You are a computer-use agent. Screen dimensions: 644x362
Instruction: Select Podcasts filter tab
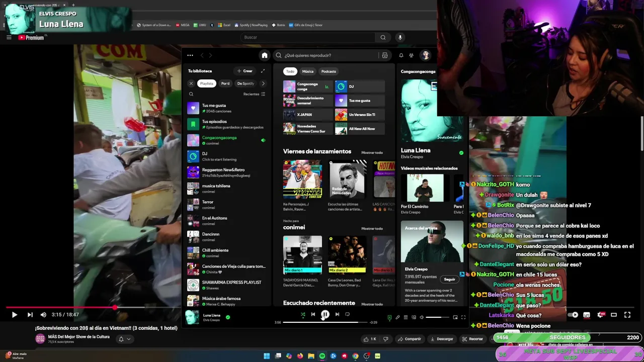[329, 71]
